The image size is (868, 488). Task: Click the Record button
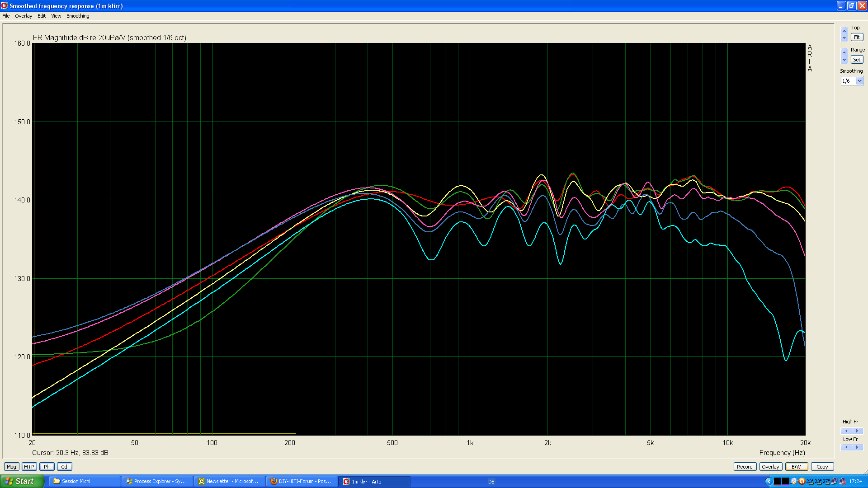(745, 467)
